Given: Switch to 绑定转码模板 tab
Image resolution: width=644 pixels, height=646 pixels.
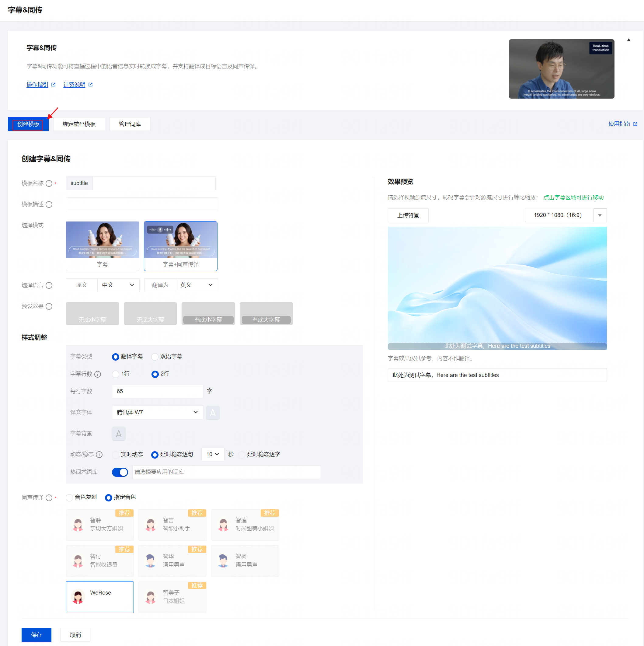Looking at the screenshot, I should [x=79, y=124].
